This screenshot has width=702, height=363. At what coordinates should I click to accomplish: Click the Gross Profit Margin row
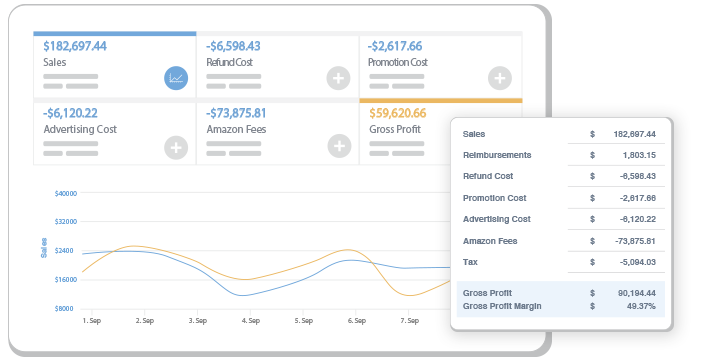pos(560,306)
